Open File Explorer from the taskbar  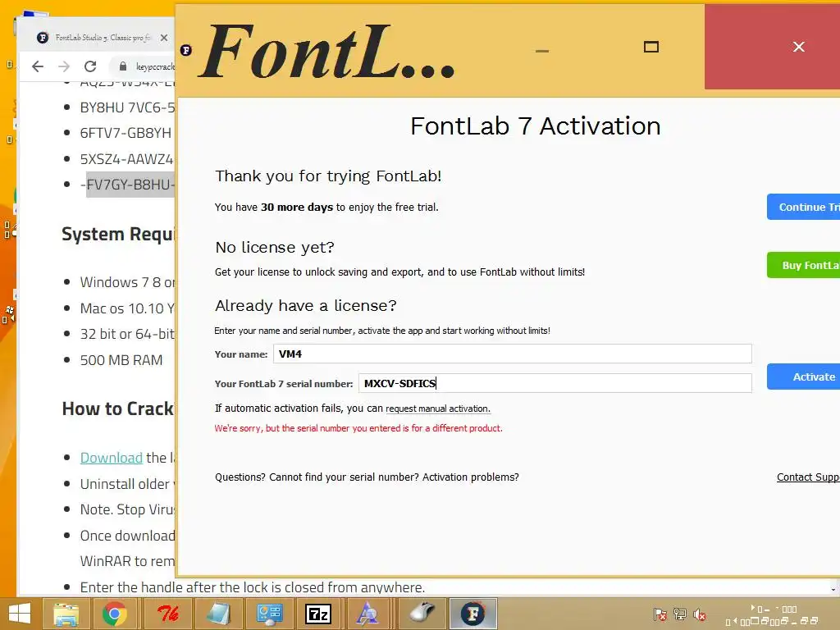click(x=66, y=614)
